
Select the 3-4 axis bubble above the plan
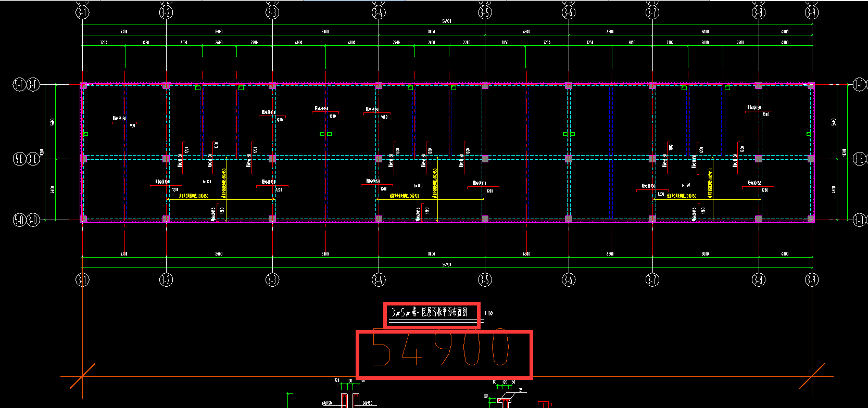tap(379, 12)
